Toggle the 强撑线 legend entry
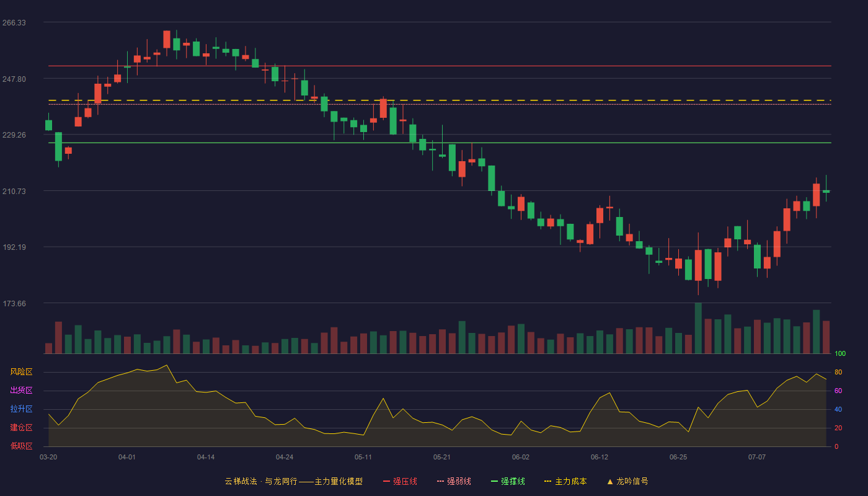 click(x=508, y=481)
